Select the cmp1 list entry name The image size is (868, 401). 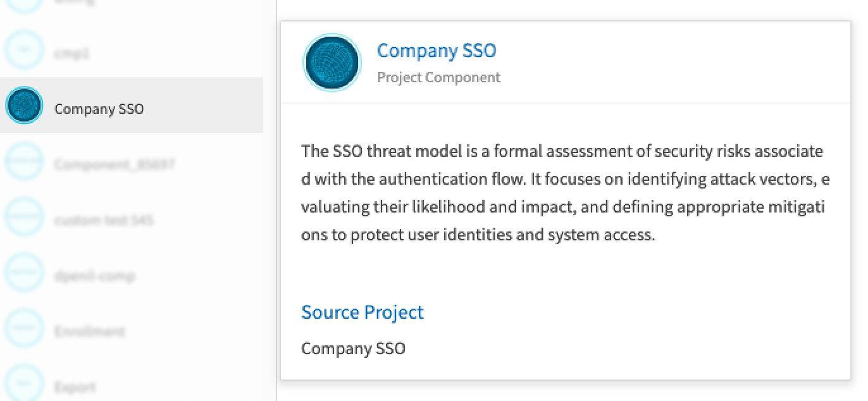[72, 54]
